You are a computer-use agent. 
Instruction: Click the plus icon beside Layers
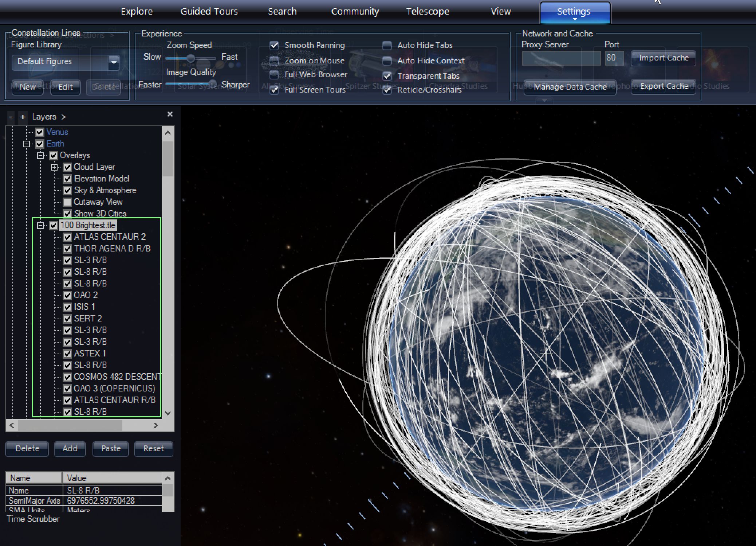pyautogui.click(x=23, y=117)
